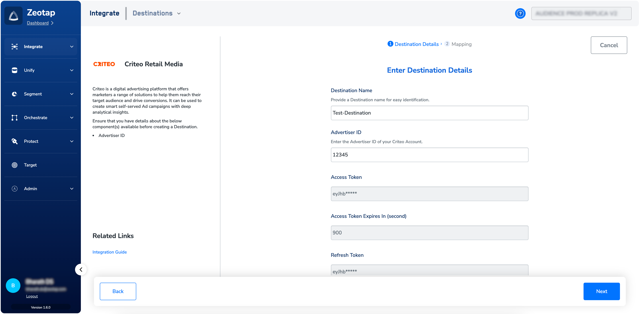The height and width of the screenshot is (314, 644).
Task: Open the Integration Guide link
Action: point(109,252)
